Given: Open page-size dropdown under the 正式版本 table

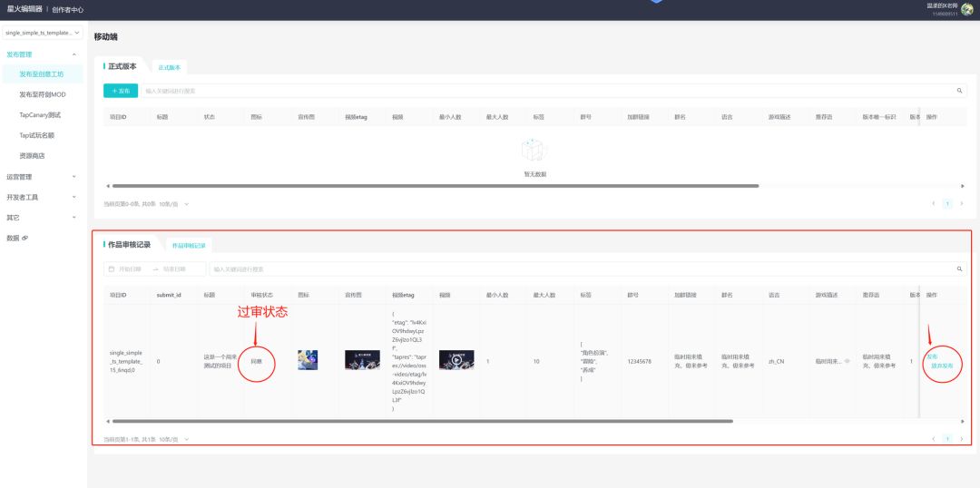Looking at the screenshot, I should coord(174,204).
